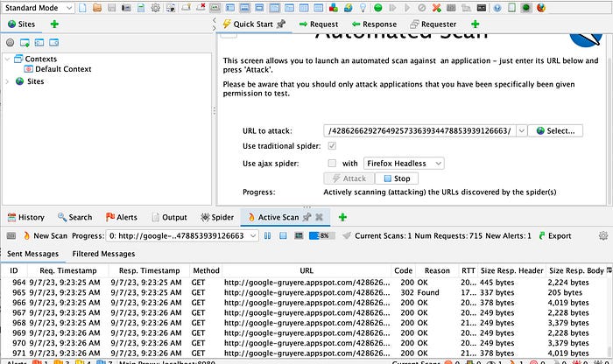Open Options via the toolbar gear icon
The image size is (613, 364).
click(x=155, y=7)
